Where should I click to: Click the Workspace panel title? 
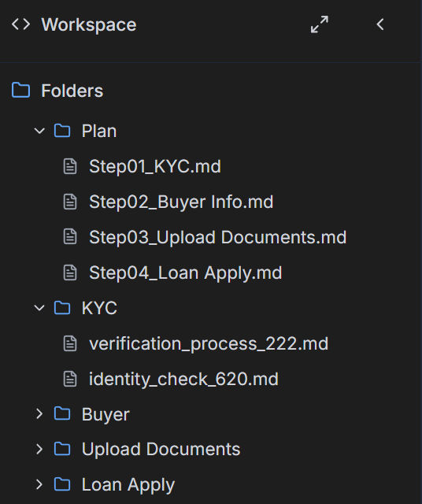click(89, 24)
